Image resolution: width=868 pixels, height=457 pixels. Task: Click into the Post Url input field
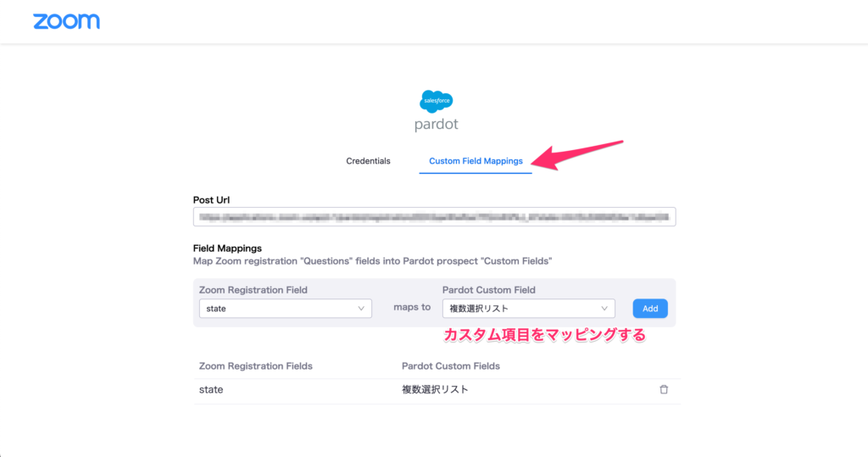[434, 217]
